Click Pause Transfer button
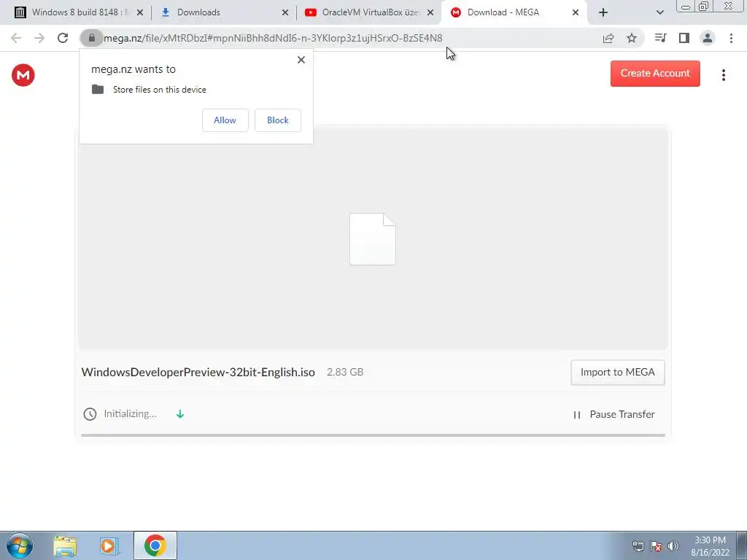 614,414
